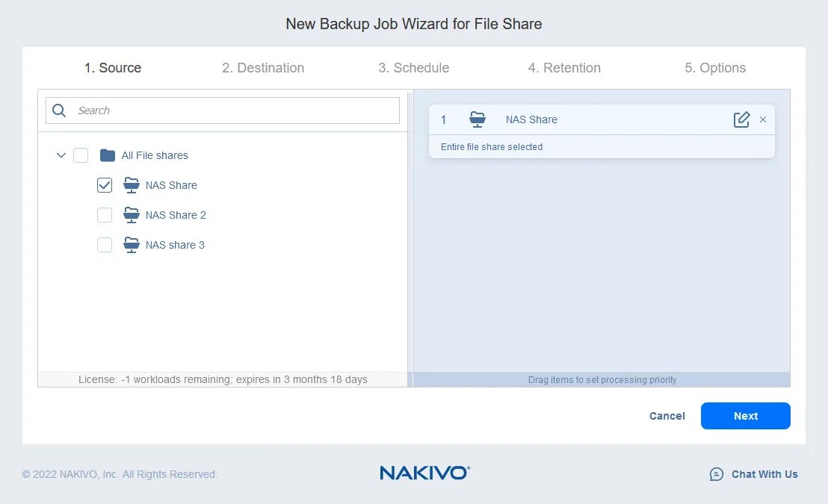Focus the Search input field
This screenshot has width=828, height=504.
point(235,111)
